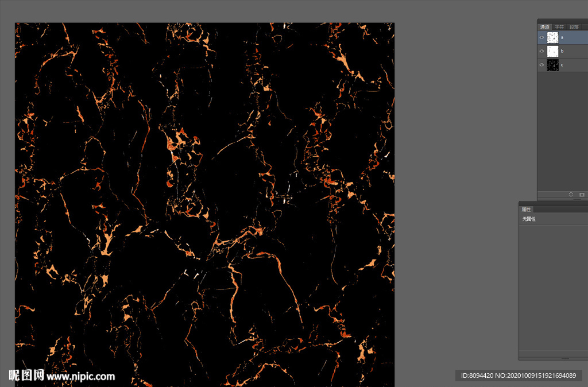Click the white thumbnail of channel b
Screen dimensions: 588x387
[x=552, y=51]
